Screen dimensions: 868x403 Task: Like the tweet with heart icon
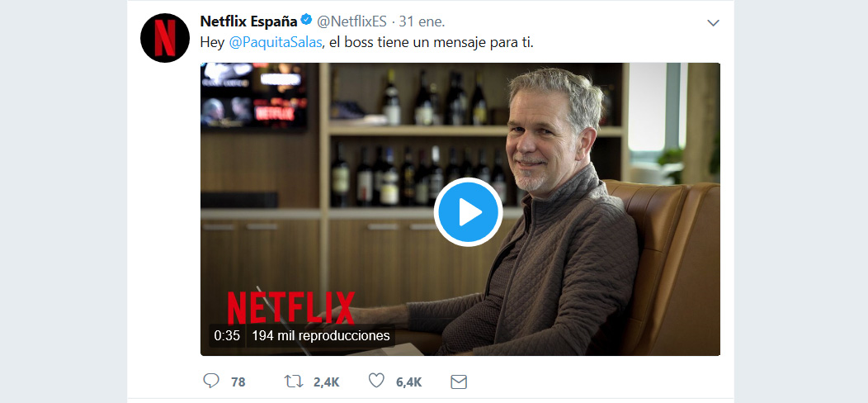[x=376, y=381]
